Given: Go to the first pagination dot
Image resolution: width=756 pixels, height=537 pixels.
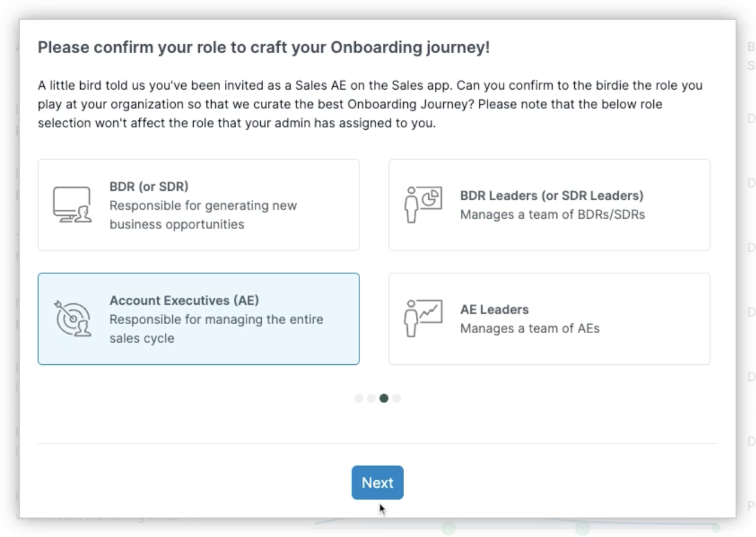Looking at the screenshot, I should (x=359, y=398).
